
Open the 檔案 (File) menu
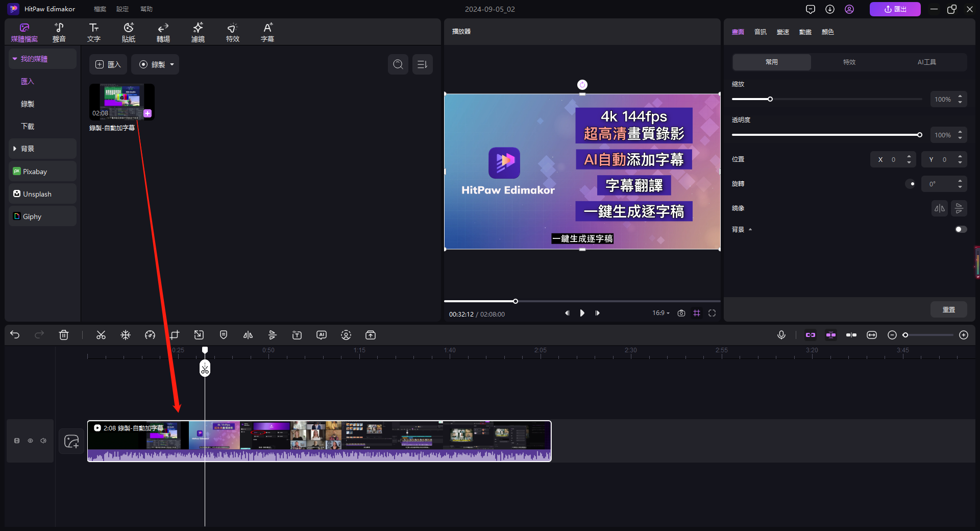[100, 9]
